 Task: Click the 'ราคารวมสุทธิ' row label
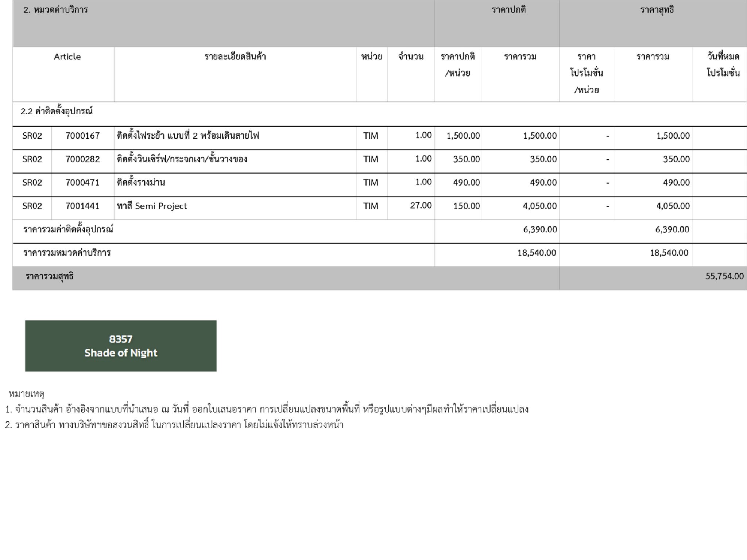pyautogui.click(x=49, y=276)
